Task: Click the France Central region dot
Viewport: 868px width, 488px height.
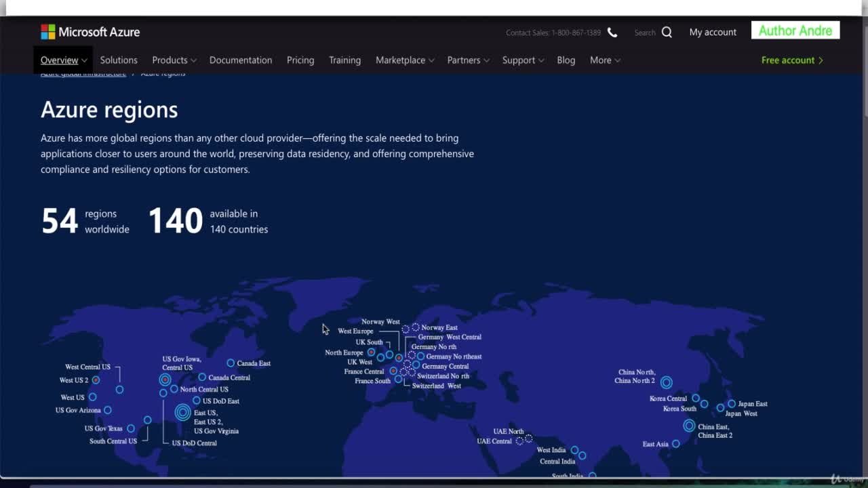Action: 393,371
